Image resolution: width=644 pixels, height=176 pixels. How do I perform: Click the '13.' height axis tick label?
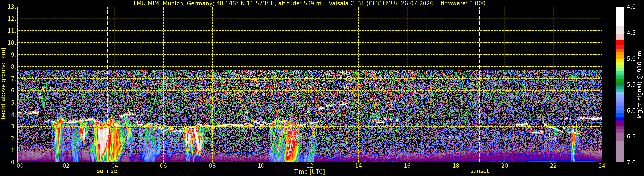pos(12,7)
